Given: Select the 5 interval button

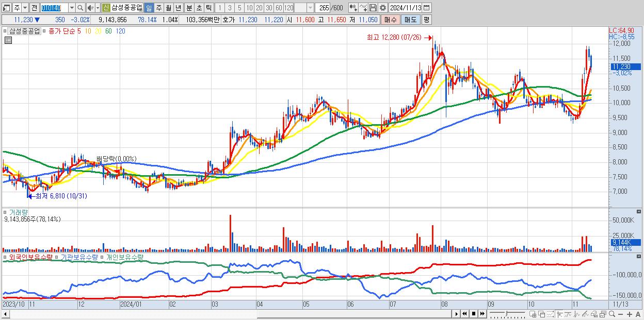Looking at the screenshot, I should tap(239, 8).
